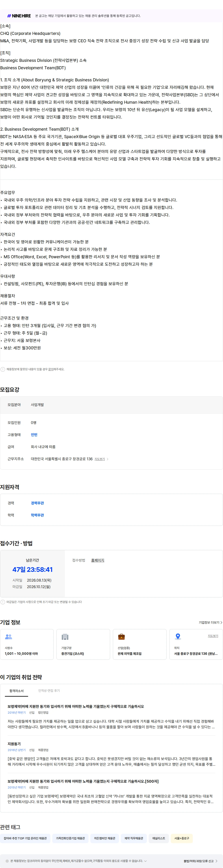223x868 pixels.
Task: Click the 47일 remaining time countdown
Action: 32,570
